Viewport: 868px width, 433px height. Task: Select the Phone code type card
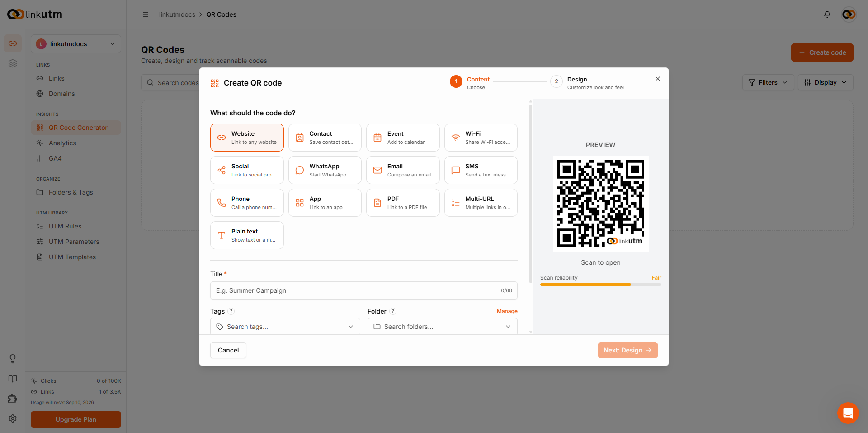[x=247, y=203]
